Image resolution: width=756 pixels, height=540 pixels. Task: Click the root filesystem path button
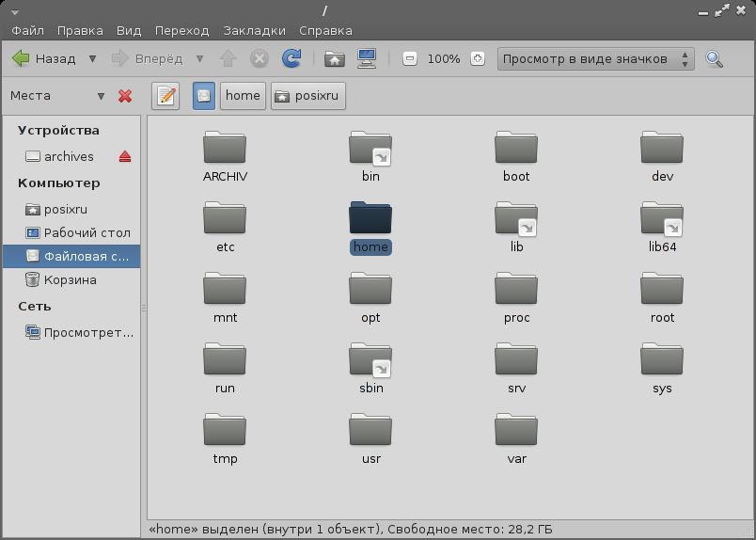(x=204, y=96)
